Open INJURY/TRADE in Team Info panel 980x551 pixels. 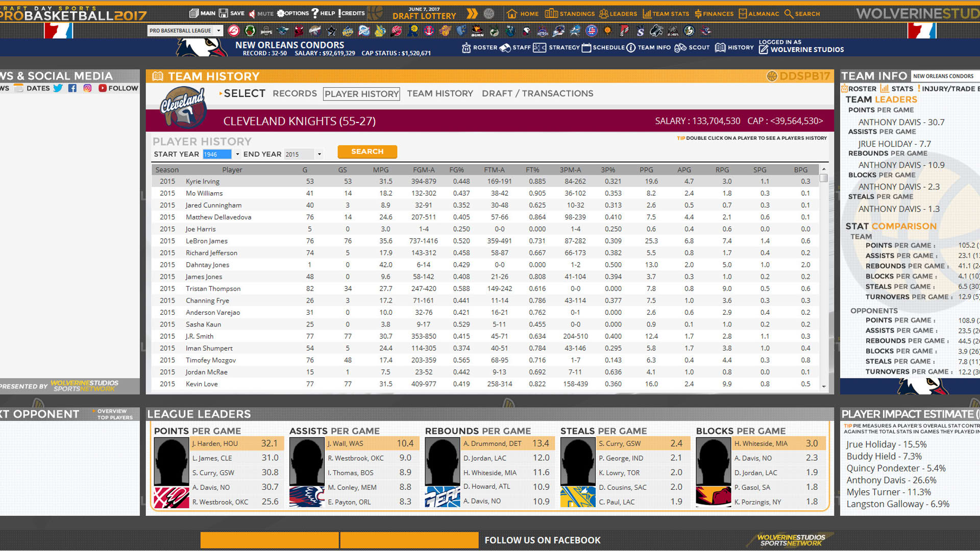(947, 89)
